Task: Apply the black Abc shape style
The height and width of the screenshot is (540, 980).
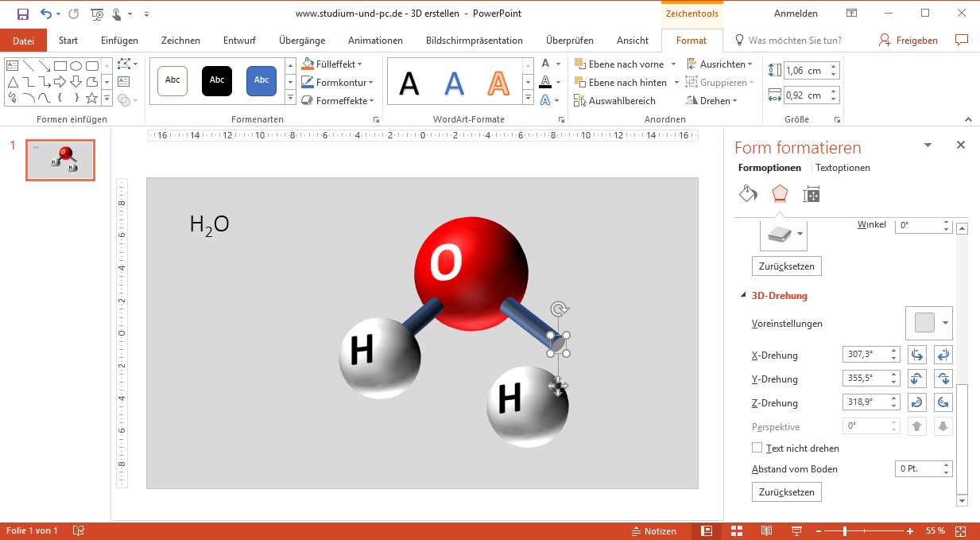Action: (x=217, y=80)
